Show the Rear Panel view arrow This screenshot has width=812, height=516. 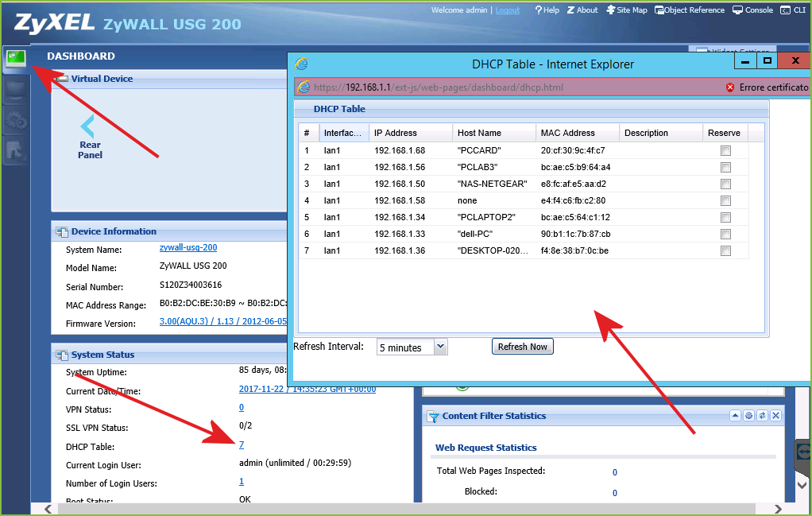[x=88, y=126]
